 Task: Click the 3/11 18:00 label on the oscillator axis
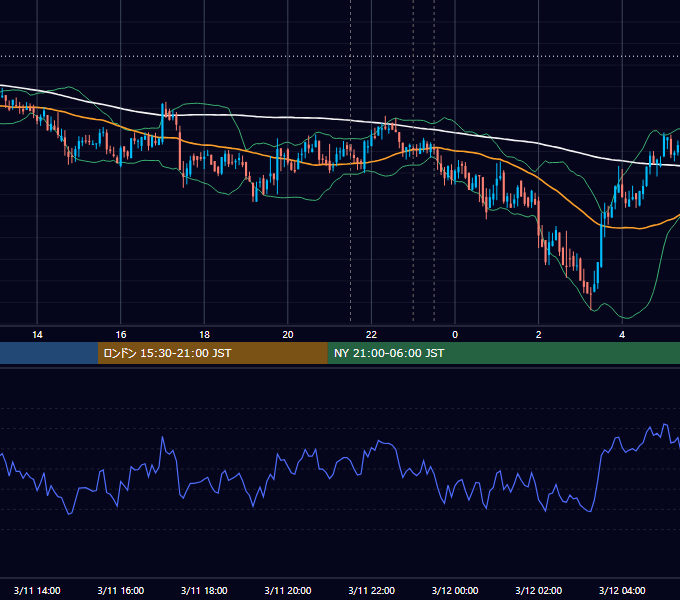pyautogui.click(x=204, y=590)
